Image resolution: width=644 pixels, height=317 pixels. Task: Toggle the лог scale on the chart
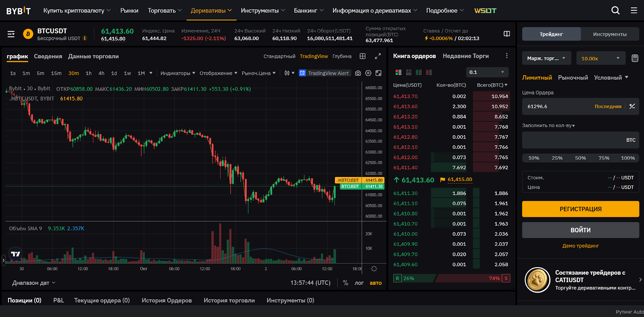pyautogui.click(x=359, y=283)
